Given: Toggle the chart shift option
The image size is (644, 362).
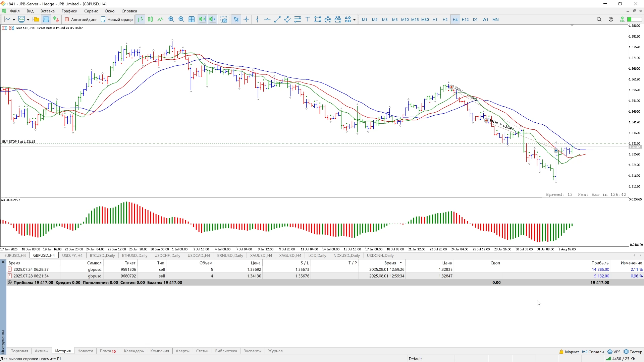Looking at the screenshot, I should (213, 19).
